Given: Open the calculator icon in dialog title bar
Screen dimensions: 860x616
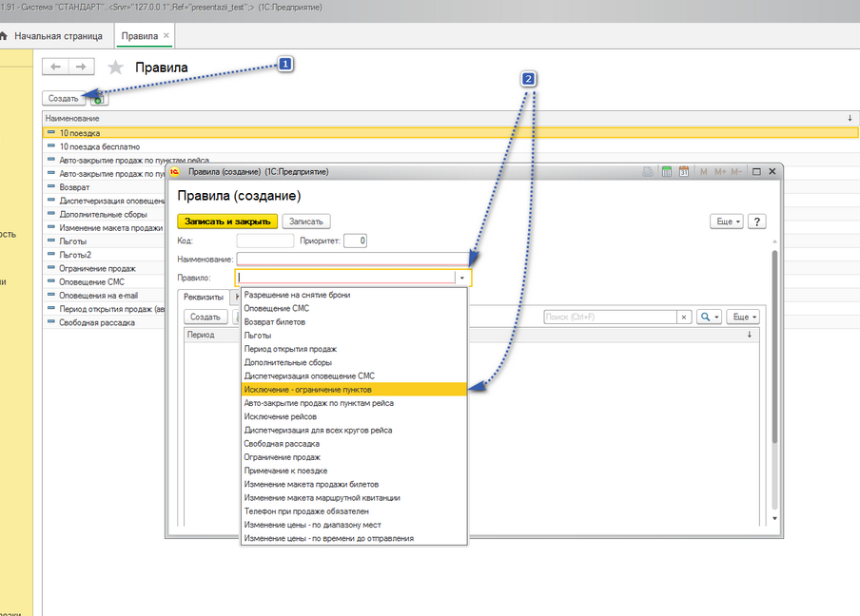Looking at the screenshot, I should [x=667, y=172].
